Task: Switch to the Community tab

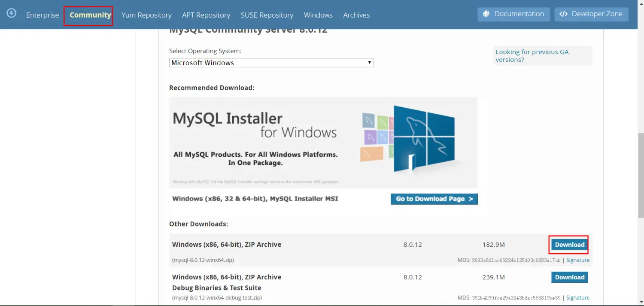Action: 90,15
